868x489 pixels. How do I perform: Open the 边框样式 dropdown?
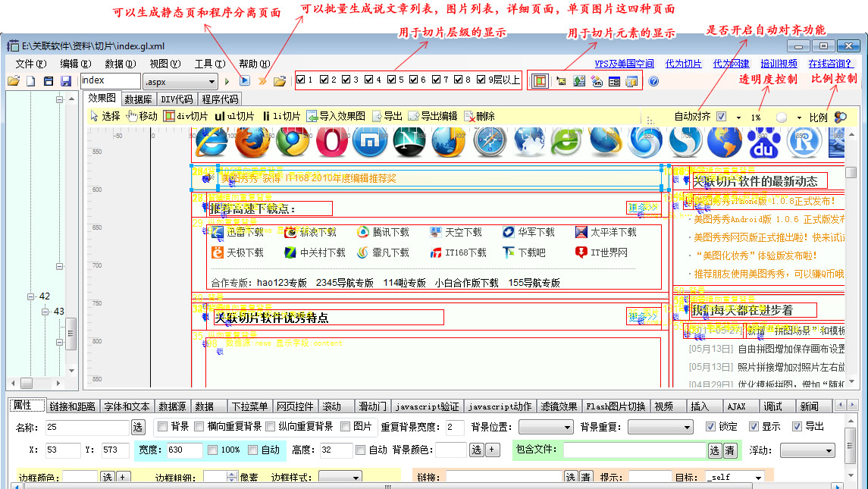340,478
